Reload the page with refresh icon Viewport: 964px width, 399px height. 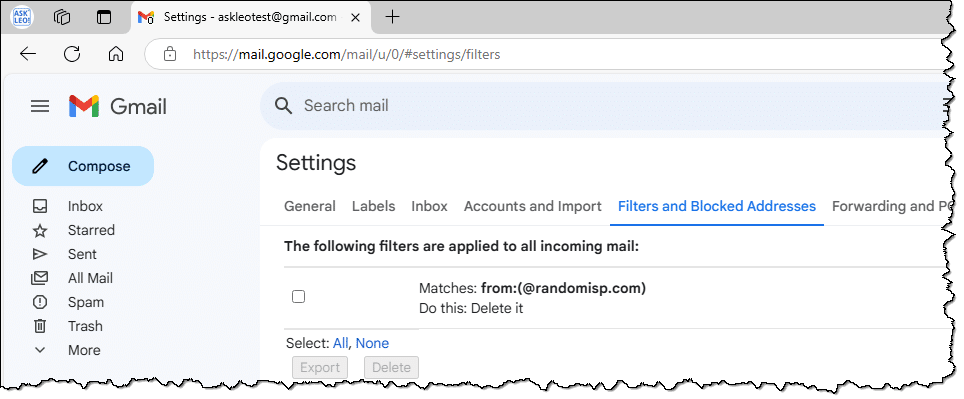pyautogui.click(x=72, y=54)
